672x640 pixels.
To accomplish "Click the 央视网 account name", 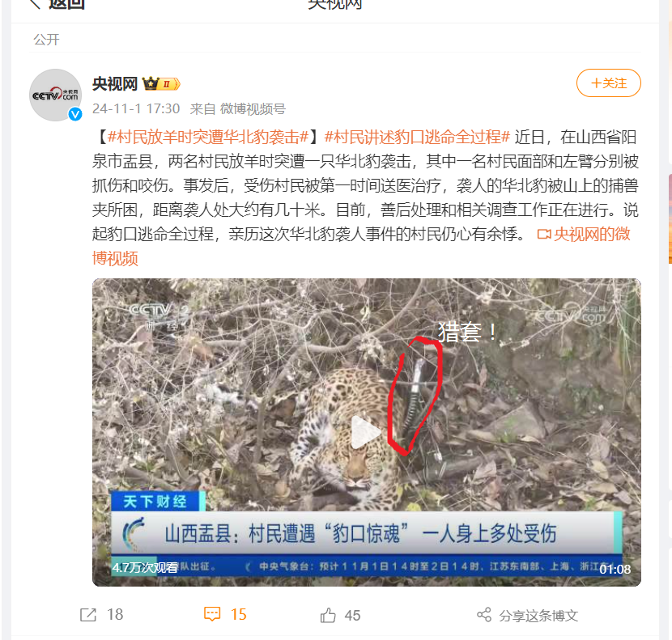I will 115,83.
